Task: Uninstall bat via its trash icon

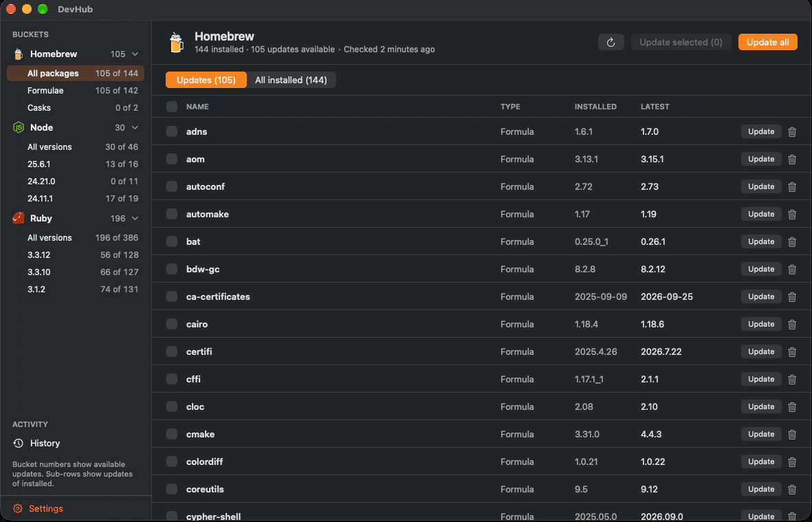Action: pos(792,242)
